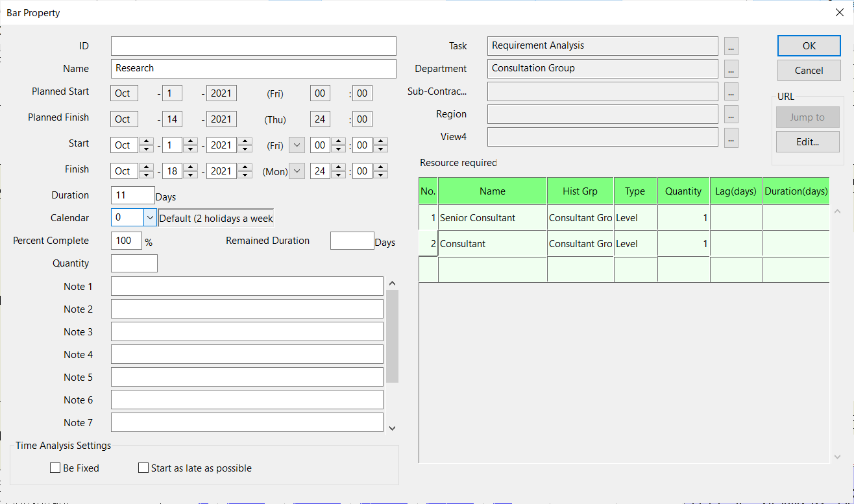Click the ID input field
Image resolution: width=854 pixels, height=504 pixels.
pyautogui.click(x=253, y=46)
